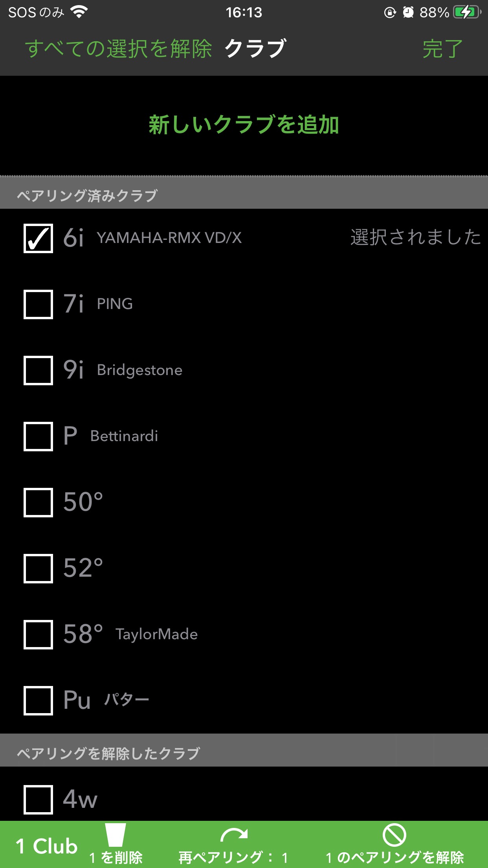
Task: Tick the 50° club checkbox
Action: 38,502
